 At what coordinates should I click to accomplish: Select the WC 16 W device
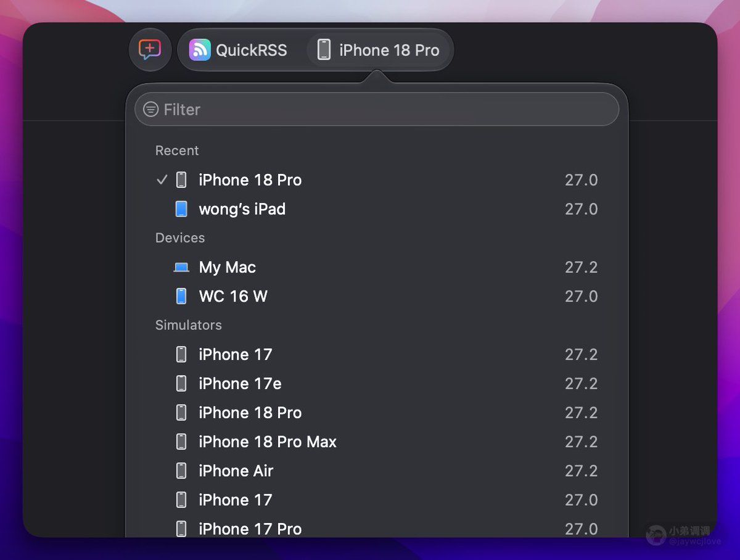pos(377,296)
